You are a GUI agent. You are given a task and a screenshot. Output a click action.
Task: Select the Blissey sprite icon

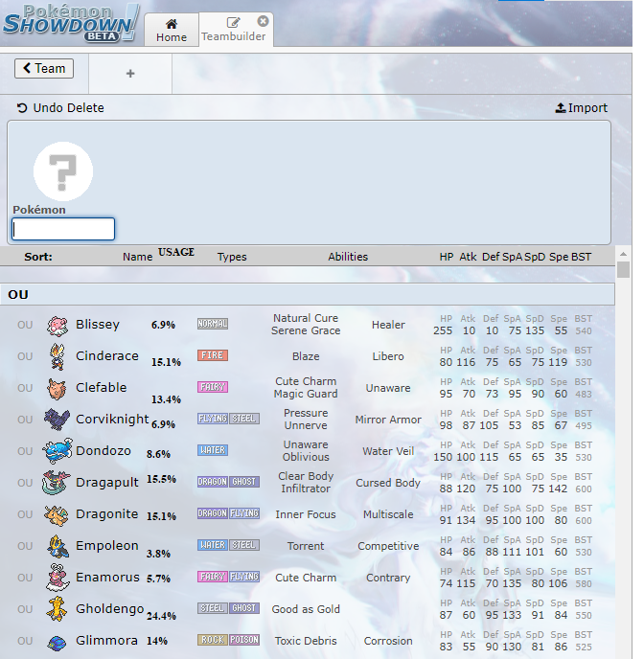pyautogui.click(x=57, y=326)
